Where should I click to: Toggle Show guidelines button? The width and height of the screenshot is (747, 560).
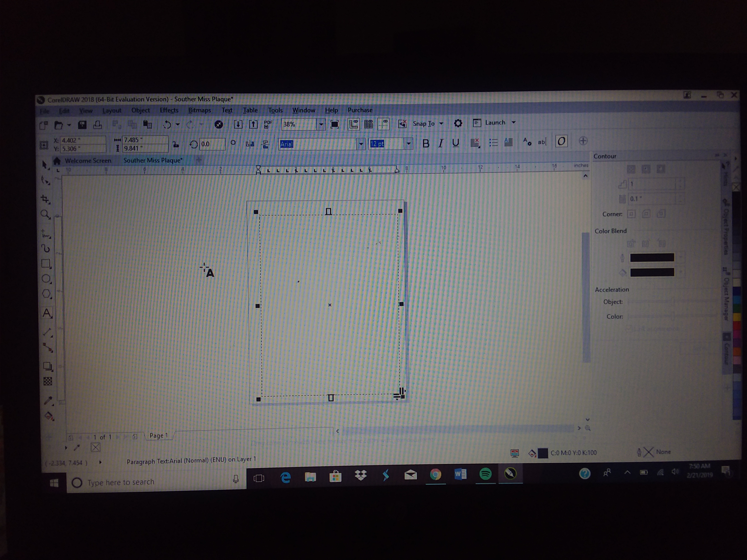[x=384, y=124]
